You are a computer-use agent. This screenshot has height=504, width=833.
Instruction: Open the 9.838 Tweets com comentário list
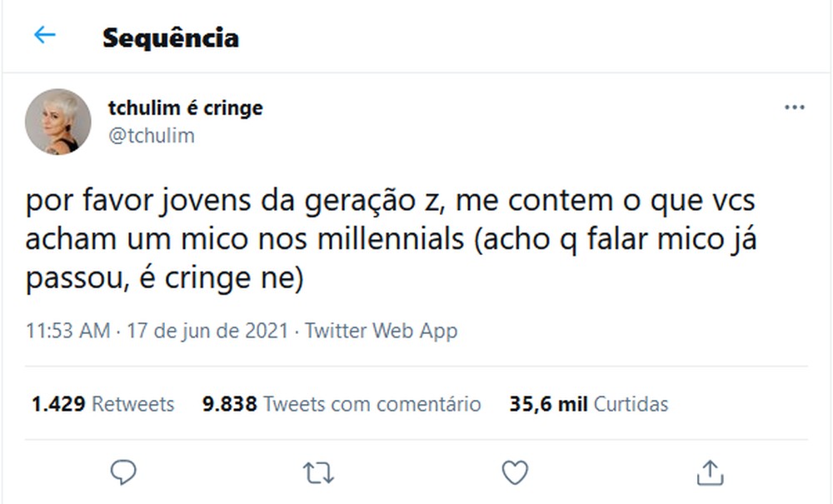coord(342,404)
